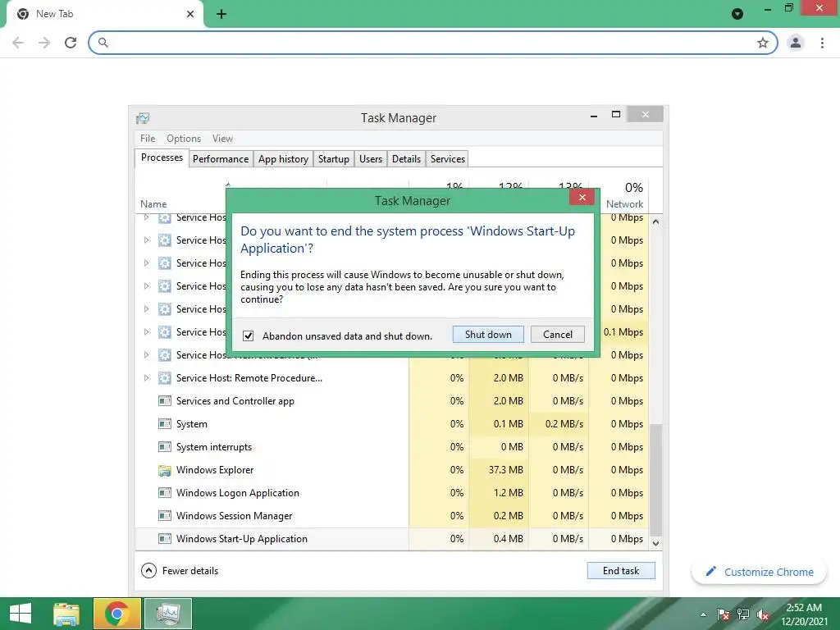Uncheck Abandon unsaved data and shut down
Viewport: 840px width, 630px height.
point(248,336)
